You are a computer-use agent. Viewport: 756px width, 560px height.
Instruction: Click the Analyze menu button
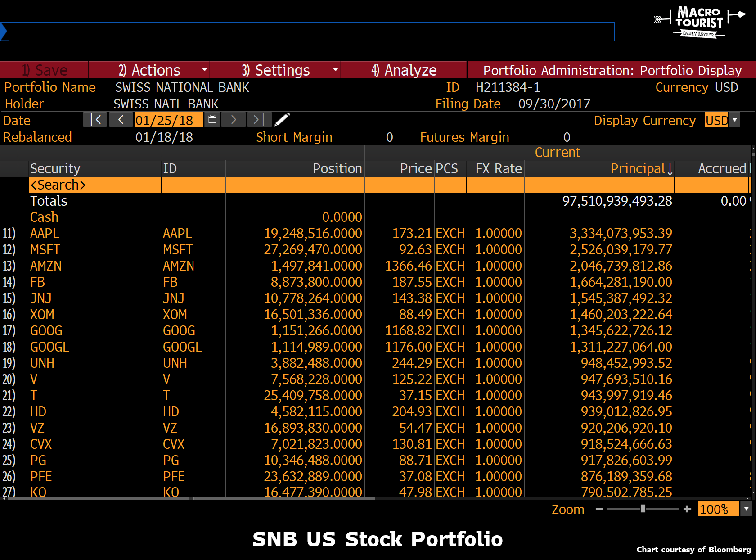[x=404, y=70]
